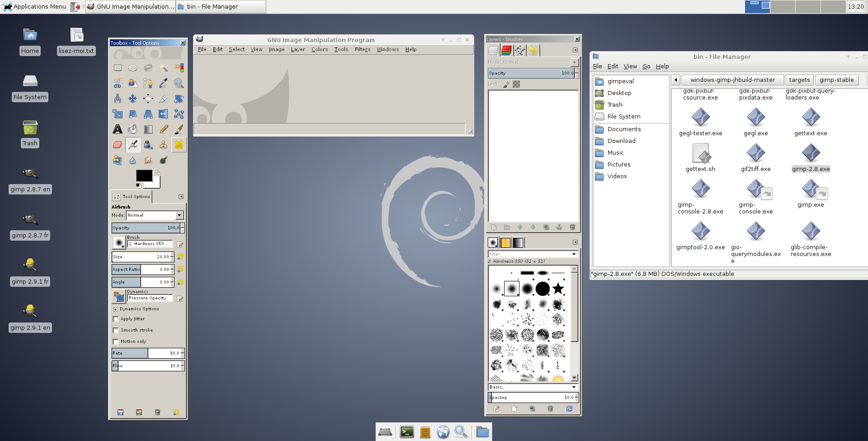Pick the Rectangle Select tool
The width and height of the screenshot is (868, 441).
tap(118, 68)
